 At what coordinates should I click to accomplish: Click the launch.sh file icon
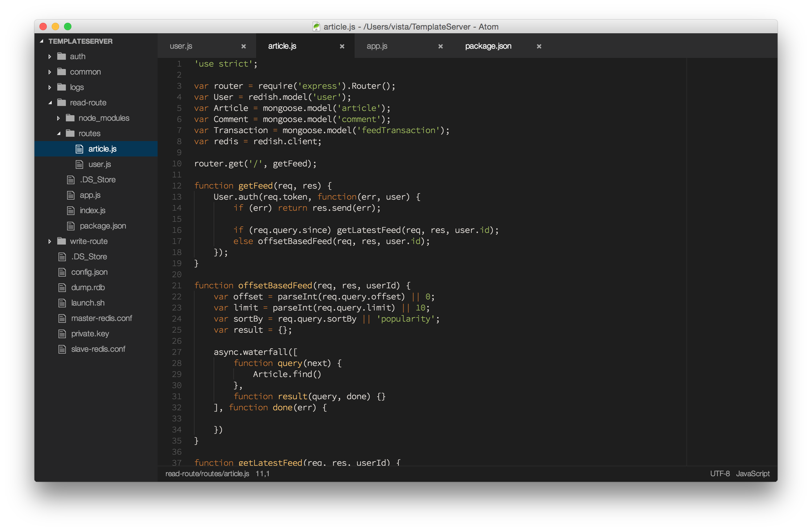[62, 303]
